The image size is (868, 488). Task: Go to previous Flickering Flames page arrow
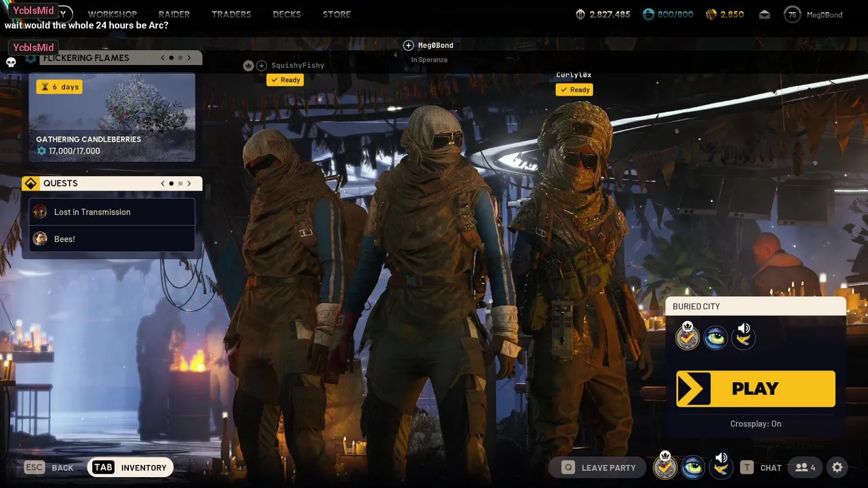click(x=163, y=58)
